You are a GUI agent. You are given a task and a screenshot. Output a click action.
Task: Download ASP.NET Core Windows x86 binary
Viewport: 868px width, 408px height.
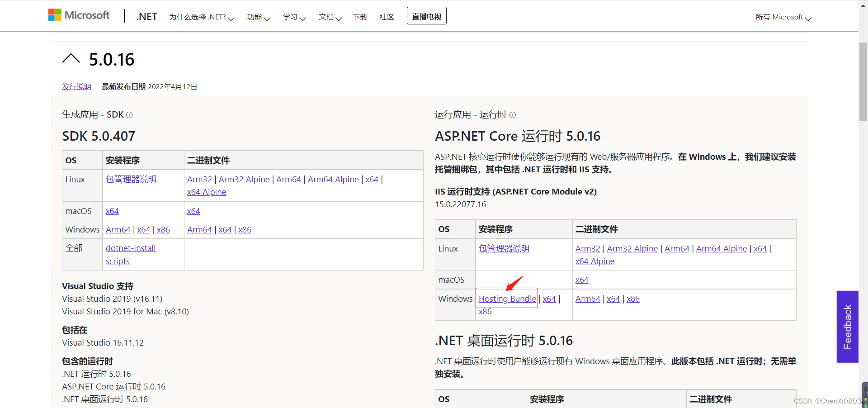pyautogui.click(x=633, y=299)
